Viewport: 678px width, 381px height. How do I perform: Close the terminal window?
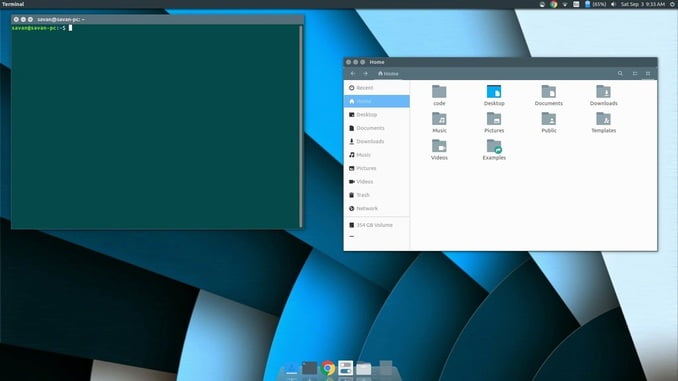pyautogui.click(x=16, y=19)
